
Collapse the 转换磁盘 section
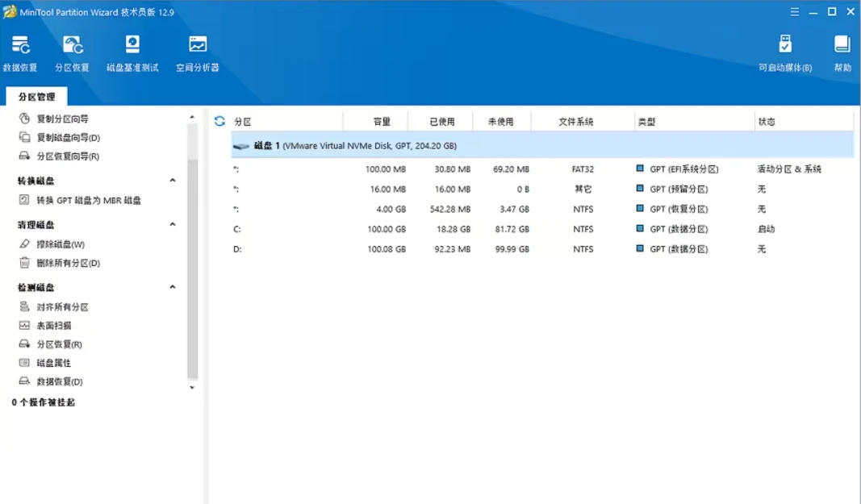[x=173, y=180]
